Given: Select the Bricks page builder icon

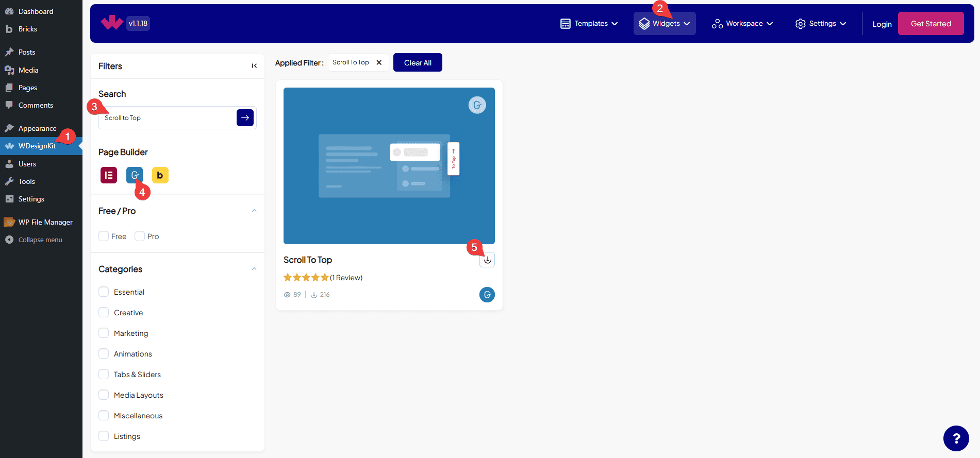Looking at the screenshot, I should click(160, 175).
